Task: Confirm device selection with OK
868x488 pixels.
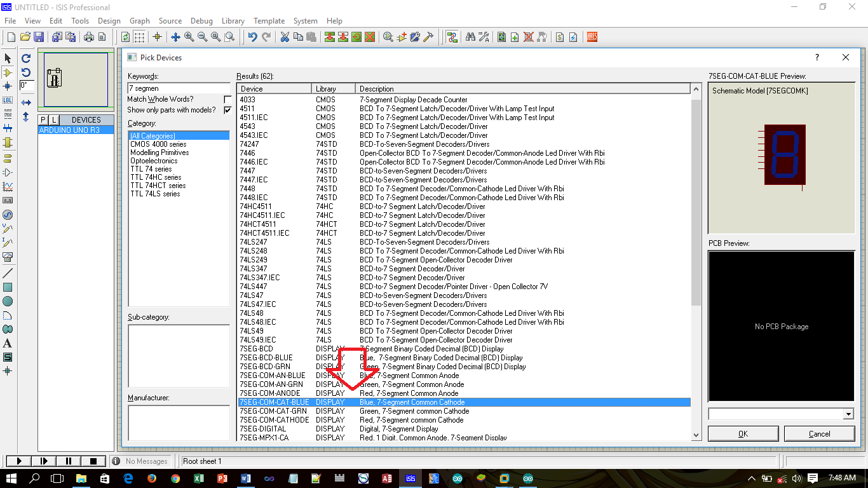Action: [742, 433]
